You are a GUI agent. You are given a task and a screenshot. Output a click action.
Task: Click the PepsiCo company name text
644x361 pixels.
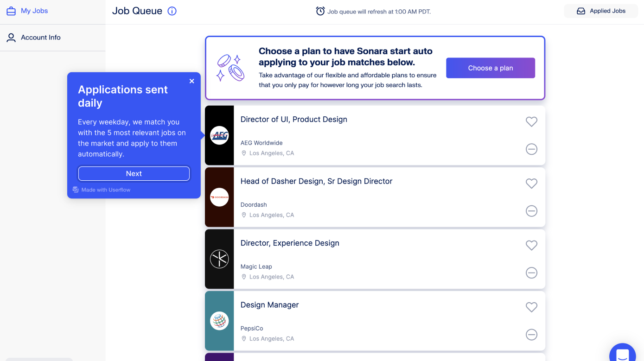[252, 329]
